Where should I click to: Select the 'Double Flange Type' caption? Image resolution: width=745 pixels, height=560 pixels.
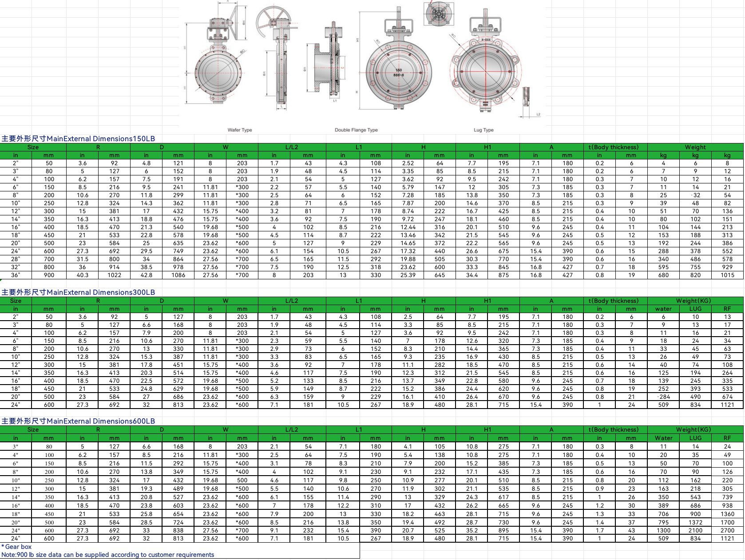[x=356, y=130]
